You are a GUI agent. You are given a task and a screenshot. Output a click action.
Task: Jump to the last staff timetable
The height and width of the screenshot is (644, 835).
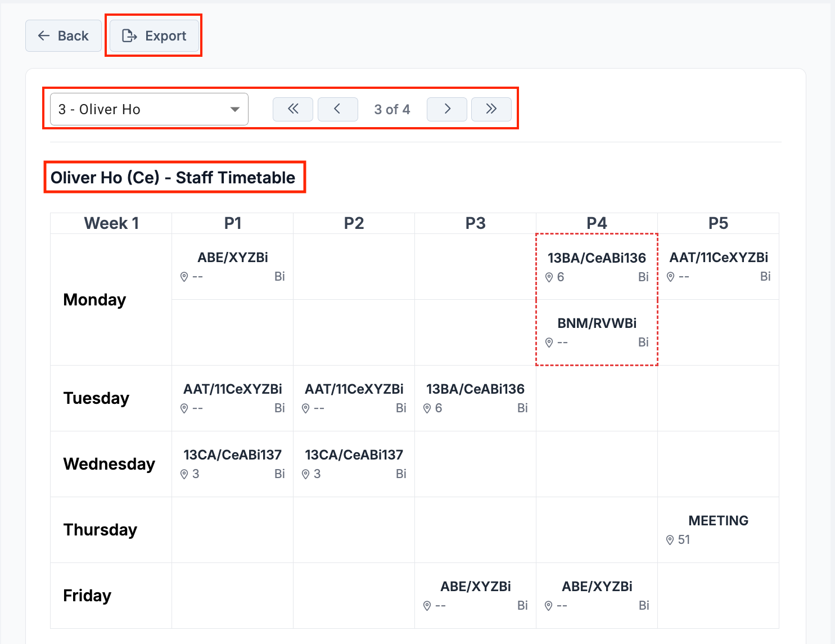point(491,109)
